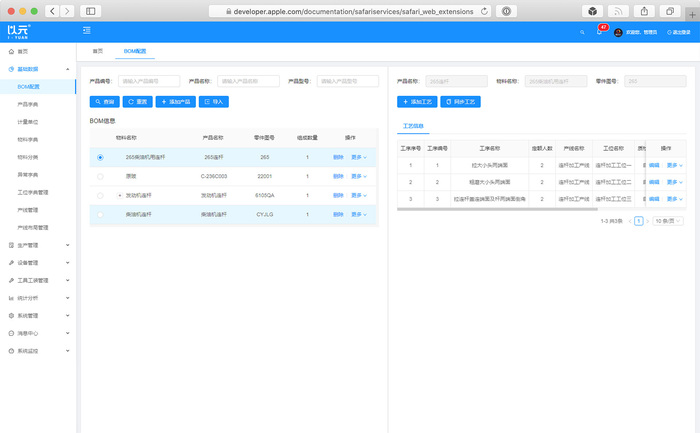The width and height of the screenshot is (700, 433).
Task: Open the 10 条/页 page size dropdown
Action: pyautogui.click(x=669, y=220)
